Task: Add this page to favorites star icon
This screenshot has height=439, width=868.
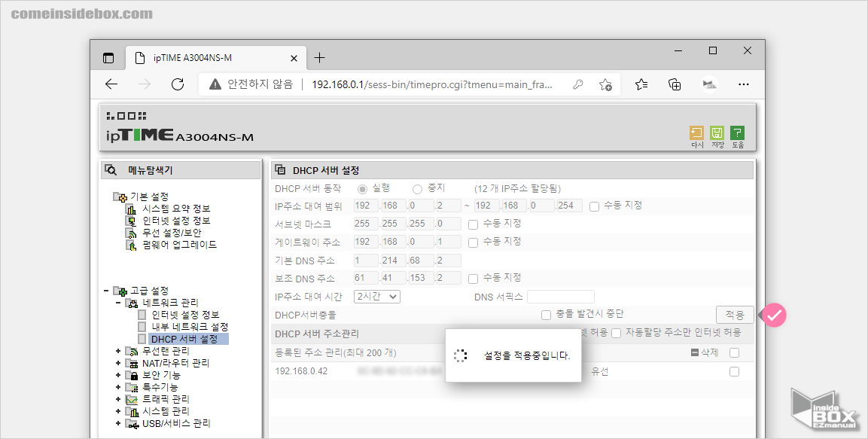Action: (605, 84)
